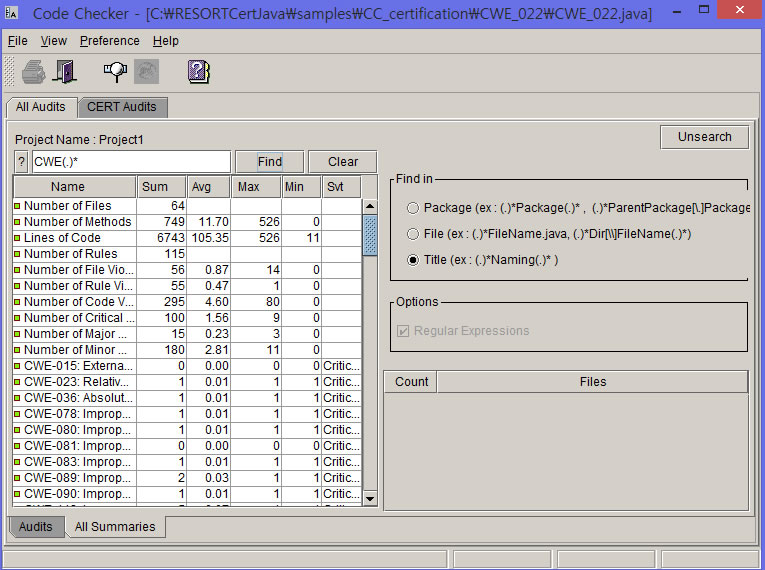Open the help book toolbar icon
This screenshot has width=765, height=570.
click(x=199, y=72)
